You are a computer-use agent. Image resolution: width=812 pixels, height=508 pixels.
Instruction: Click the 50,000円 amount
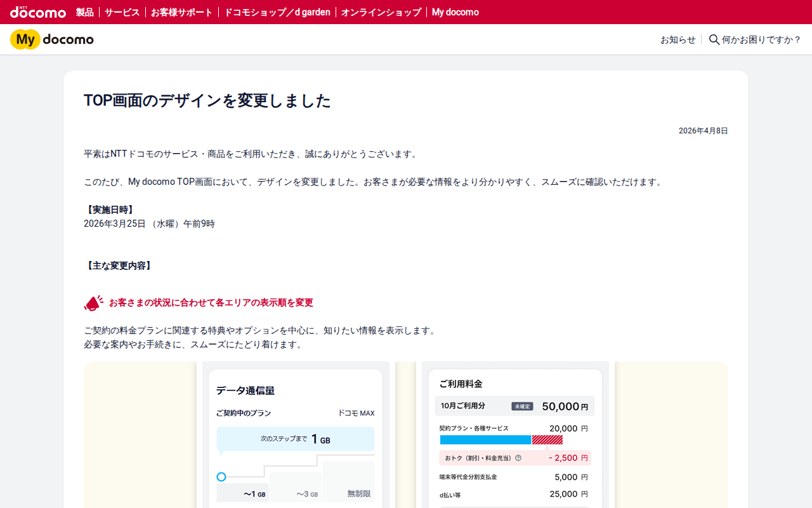point(565,406)
